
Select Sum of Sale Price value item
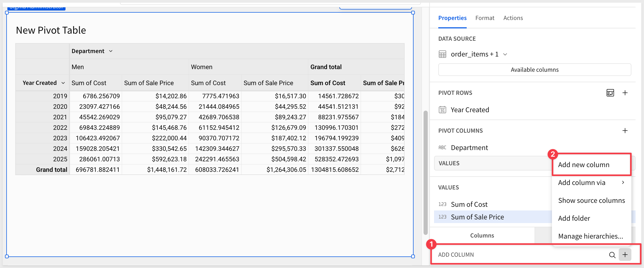(x=477, y=217)
